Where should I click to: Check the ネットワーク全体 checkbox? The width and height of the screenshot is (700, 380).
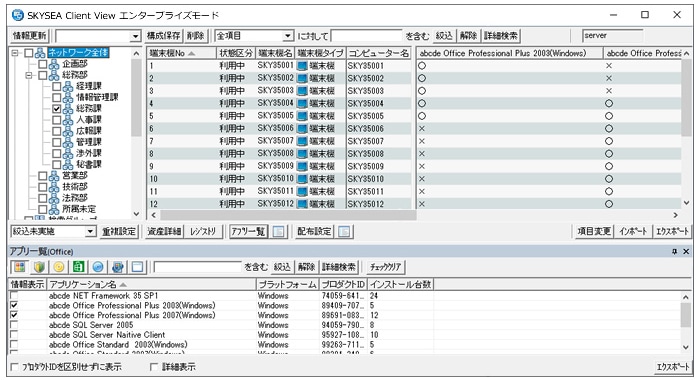pos(29,53)
